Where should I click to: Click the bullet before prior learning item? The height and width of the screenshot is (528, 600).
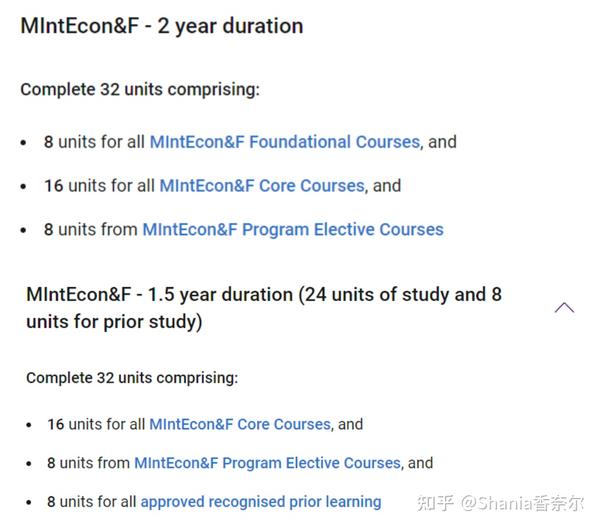tap(29, 503)
